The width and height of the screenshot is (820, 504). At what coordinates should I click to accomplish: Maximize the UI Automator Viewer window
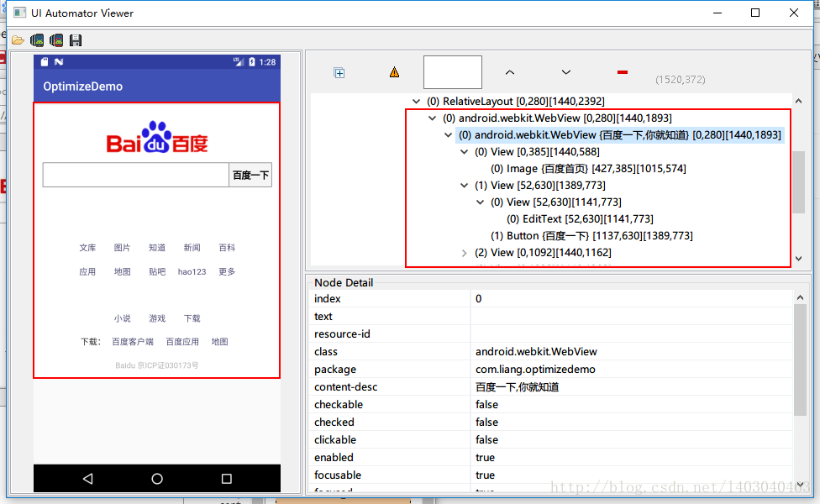point(755,13)
